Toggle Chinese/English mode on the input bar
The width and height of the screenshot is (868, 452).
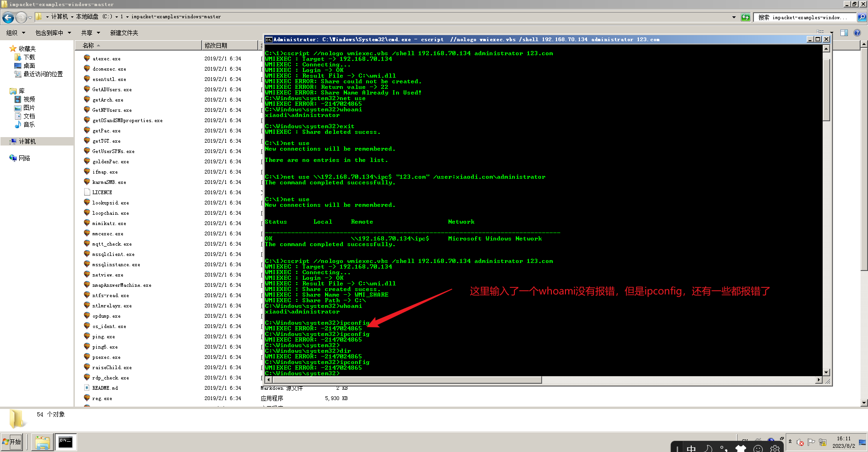click(x=692, y=448)
